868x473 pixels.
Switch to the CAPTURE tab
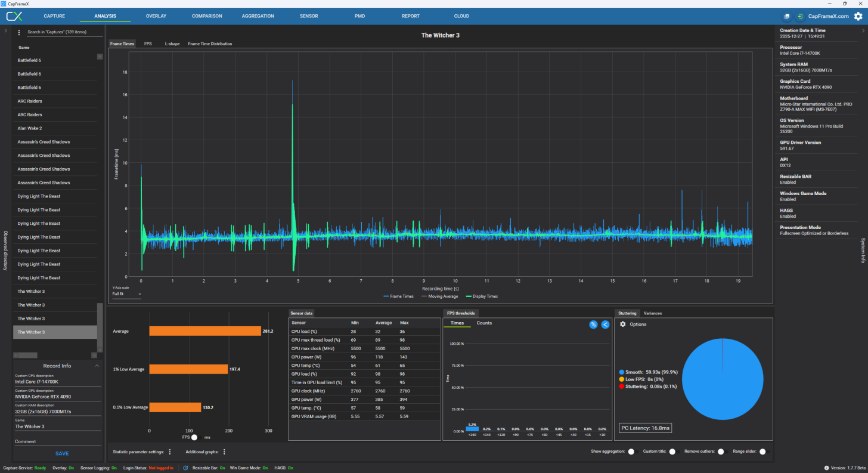[54, 16]
